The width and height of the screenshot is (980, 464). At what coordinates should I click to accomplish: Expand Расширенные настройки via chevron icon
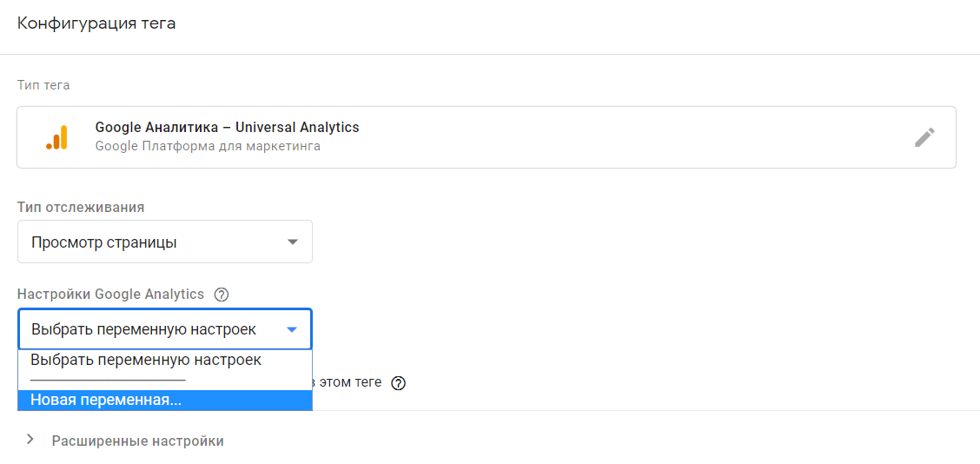tap(30, 441)
